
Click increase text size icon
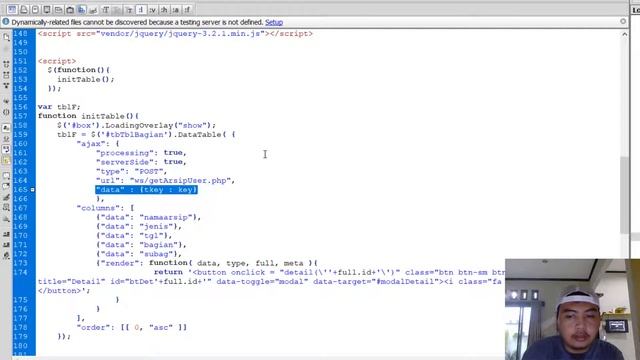pos(105,9)
